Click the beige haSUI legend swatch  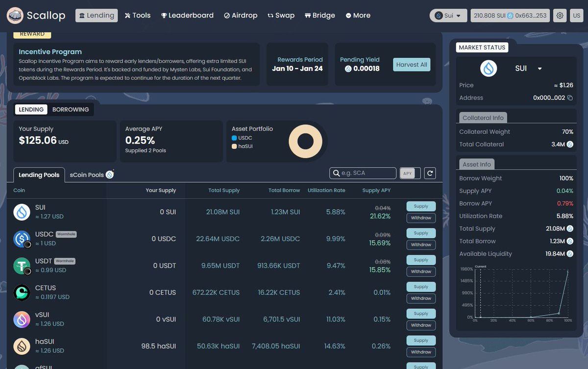(234, 147)
